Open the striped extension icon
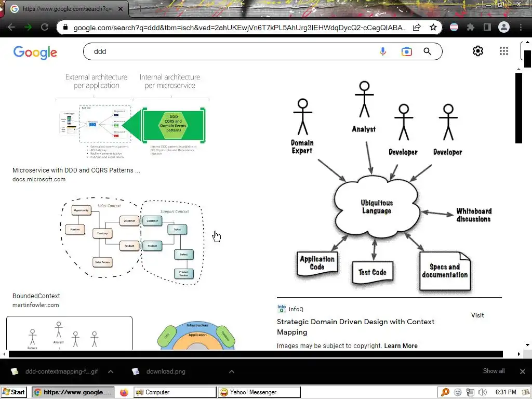 [x=454, y=27]
